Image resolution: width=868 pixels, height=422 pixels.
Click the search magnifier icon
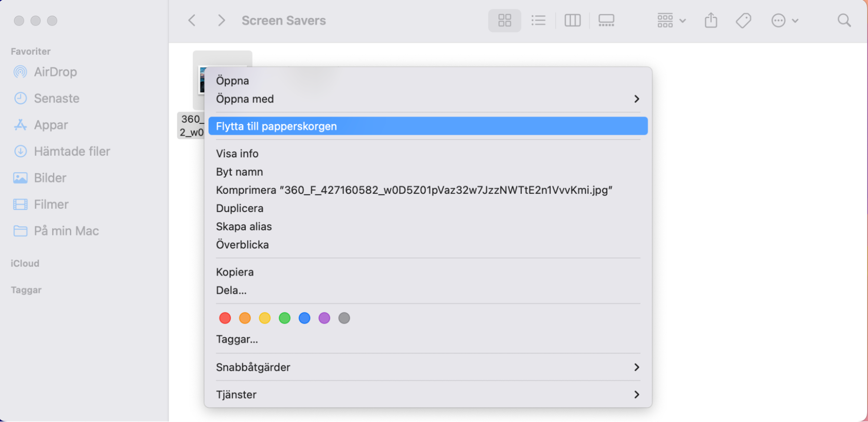pos(844,20)
